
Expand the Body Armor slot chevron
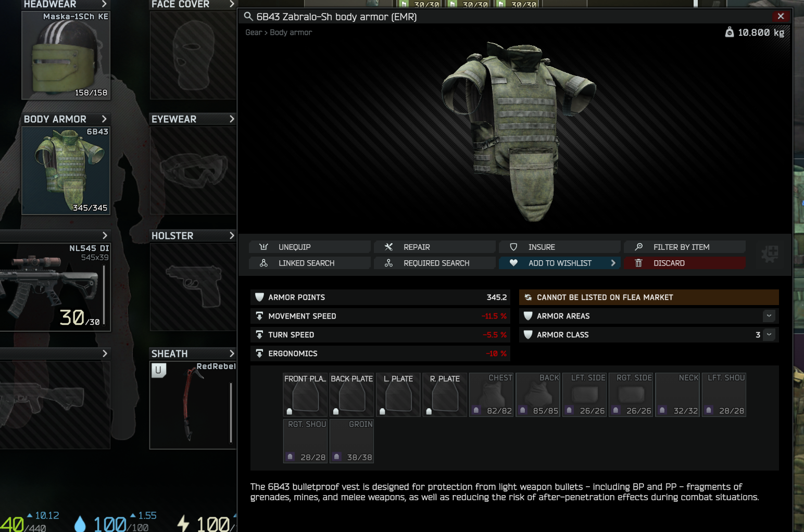[104, 119]
